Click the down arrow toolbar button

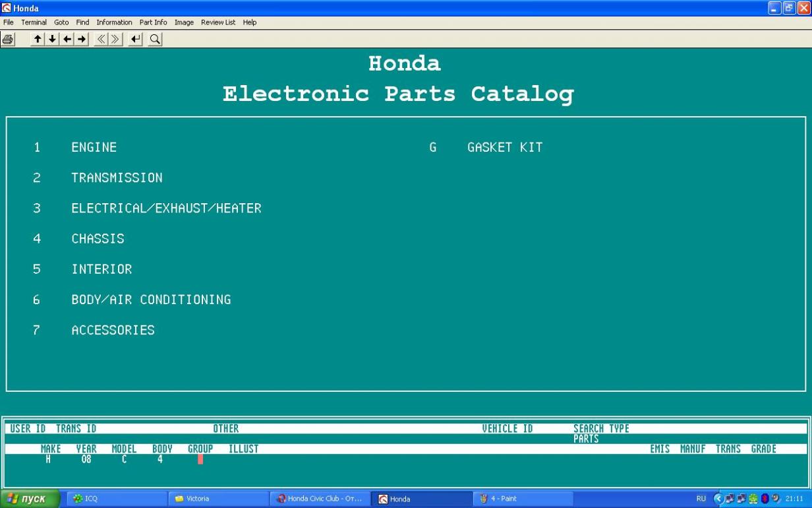pos(53,40)
